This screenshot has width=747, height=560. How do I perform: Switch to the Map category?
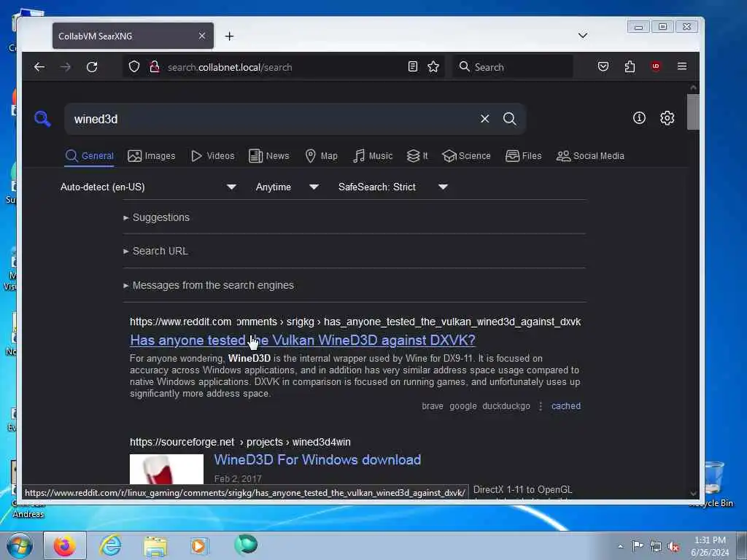(x=321, y=156)
